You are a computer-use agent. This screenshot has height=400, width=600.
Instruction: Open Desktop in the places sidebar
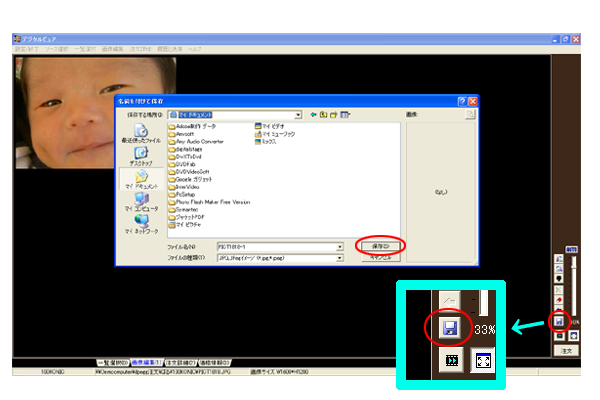point(140,155)
